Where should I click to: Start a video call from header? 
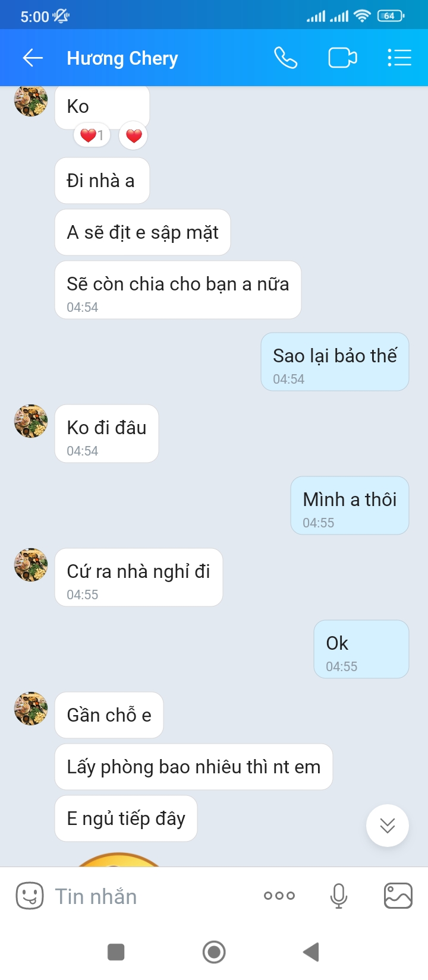point(342,58)
